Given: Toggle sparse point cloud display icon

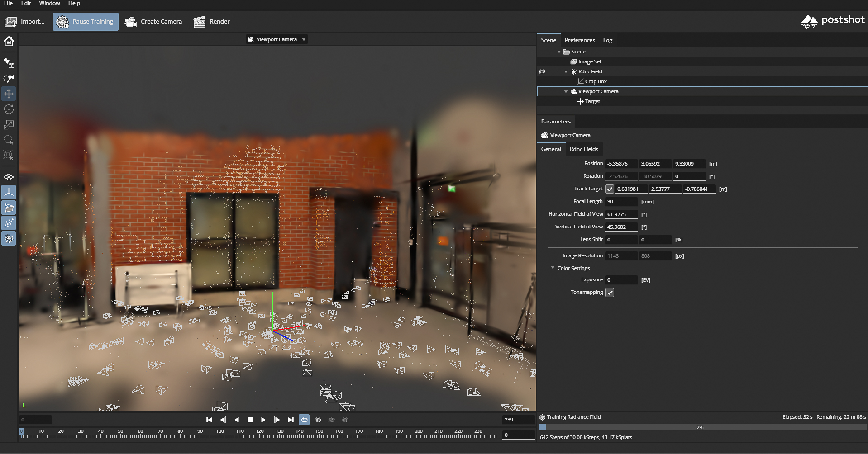Looking at the screenshot, I should (9, 223).
